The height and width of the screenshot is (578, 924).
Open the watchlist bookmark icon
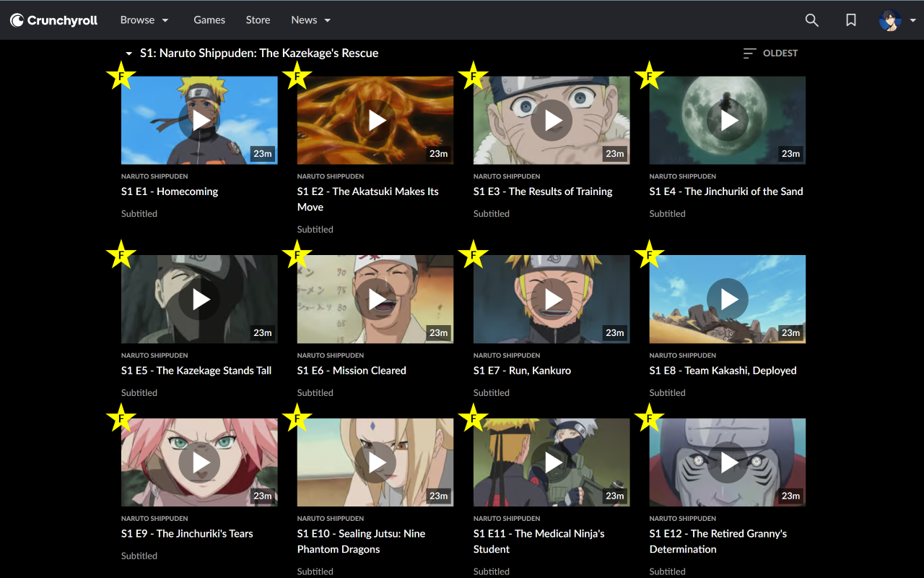[x=851, y=20]
